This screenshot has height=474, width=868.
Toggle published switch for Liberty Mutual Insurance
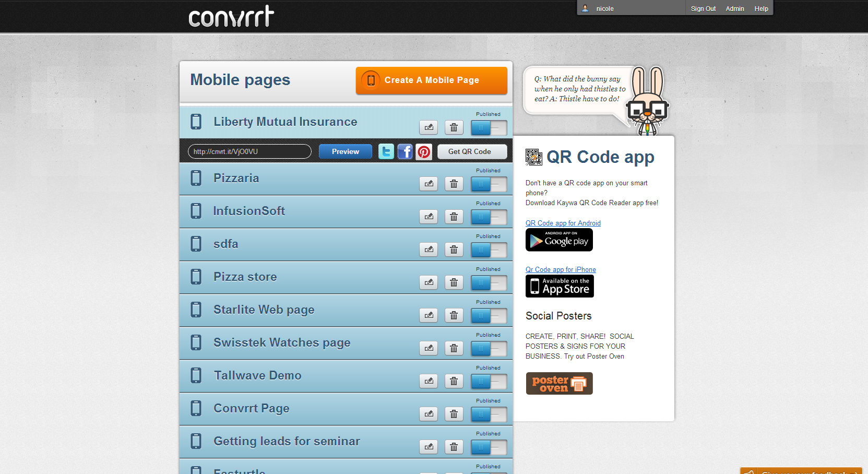click(x=489, y=127)
